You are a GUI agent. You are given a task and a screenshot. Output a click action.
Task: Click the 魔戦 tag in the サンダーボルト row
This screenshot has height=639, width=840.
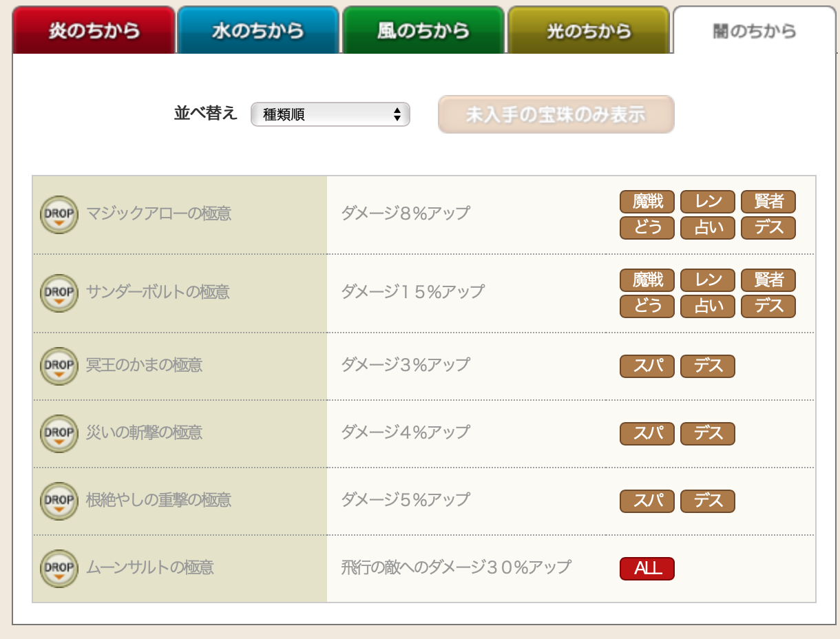coord(647,280)
